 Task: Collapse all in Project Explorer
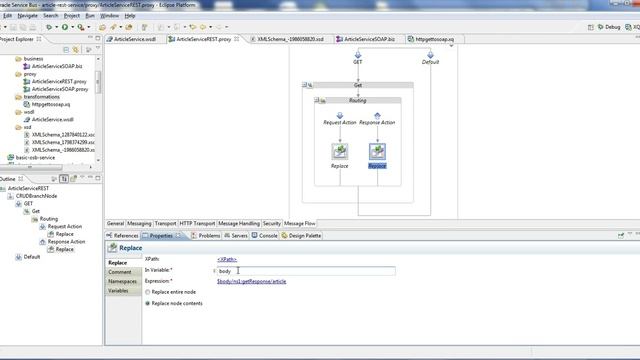coord(66,49)
